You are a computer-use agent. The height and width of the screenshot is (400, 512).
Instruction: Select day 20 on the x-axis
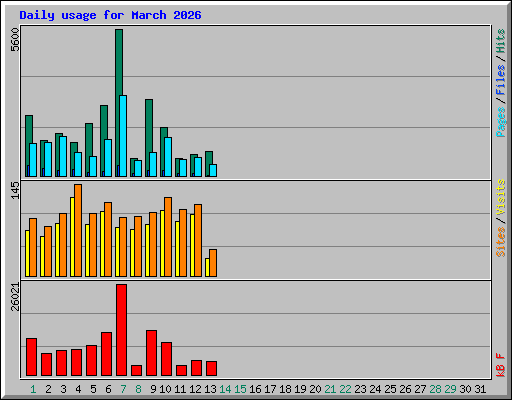coord(315,389)
